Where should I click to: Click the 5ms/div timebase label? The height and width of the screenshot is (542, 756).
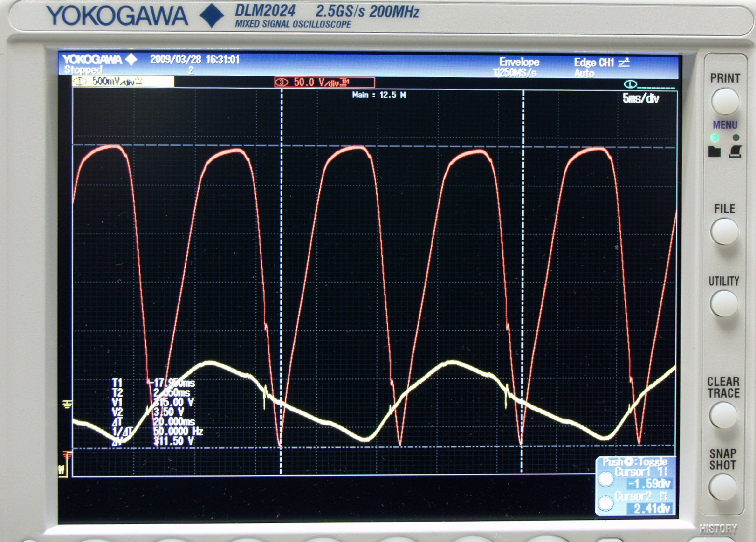pyautogui.click(x=641, y=99)
